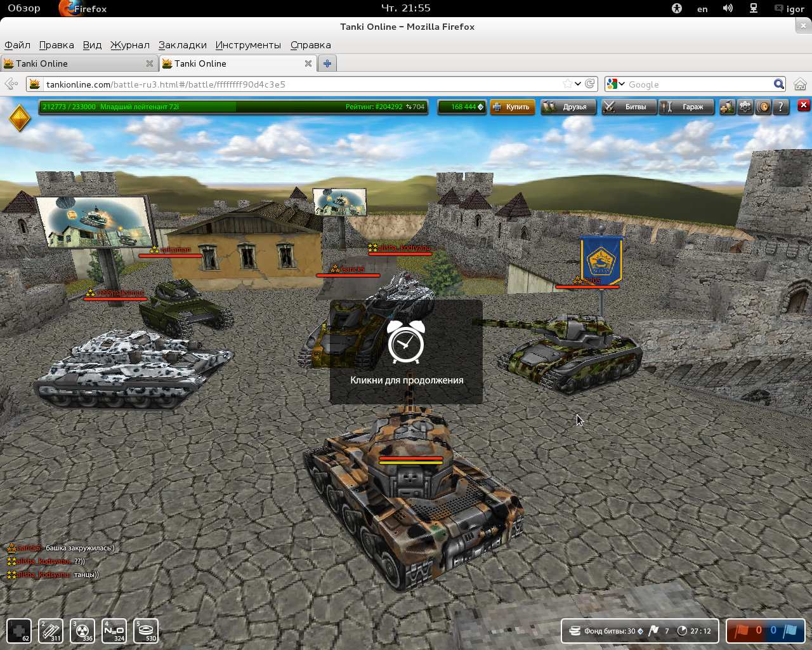Click the alarm clock to continue
This screenshot has height=650, width=812.
(x=406, y=343)
